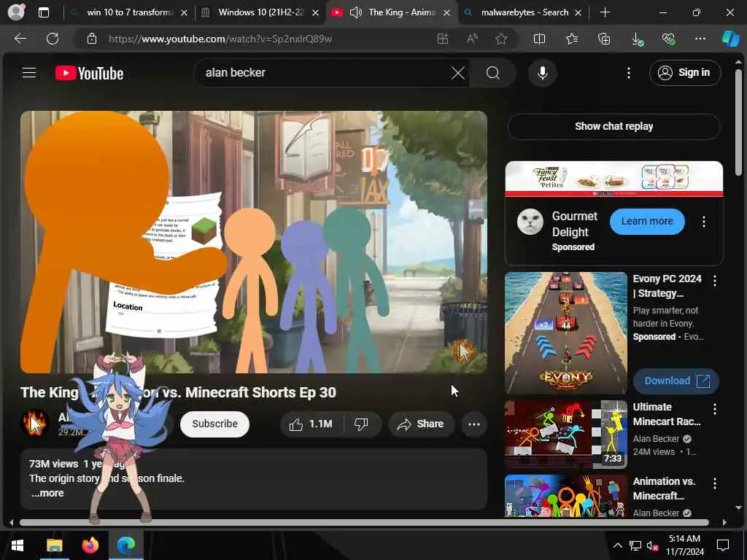The image size is (747, 560).
Task: Open the Fancy Feast Petites banner ad
Action: pos(614,179)
